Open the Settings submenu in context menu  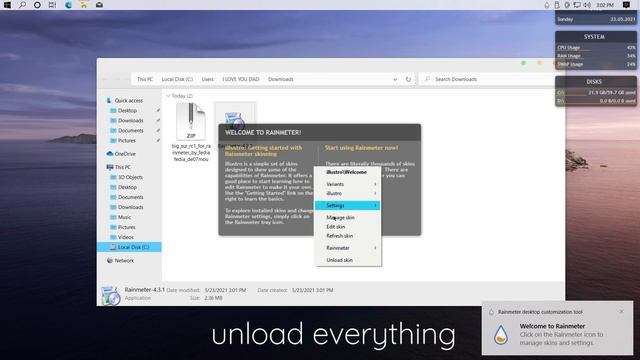pos(348,205)
